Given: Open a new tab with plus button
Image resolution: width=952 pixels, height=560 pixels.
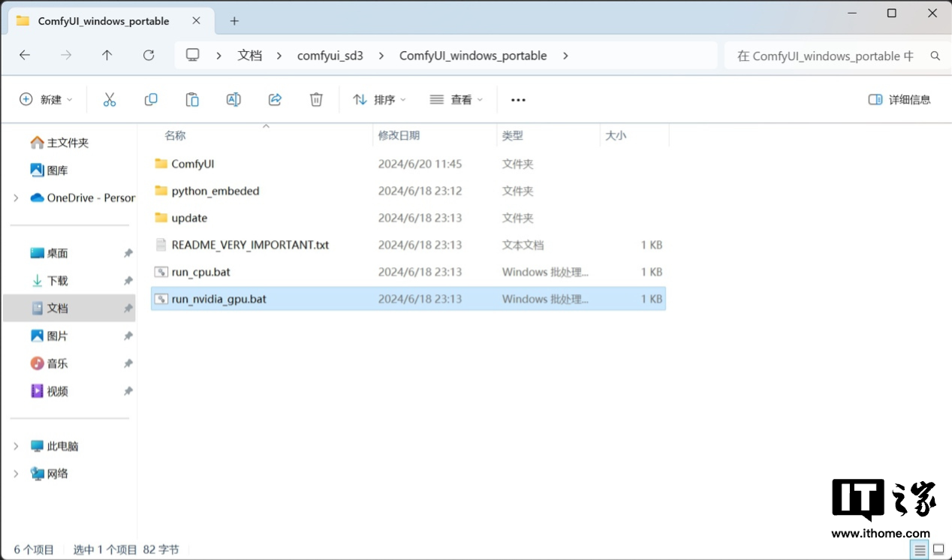Looking at the screenshot, I should [x=236, y=21].
